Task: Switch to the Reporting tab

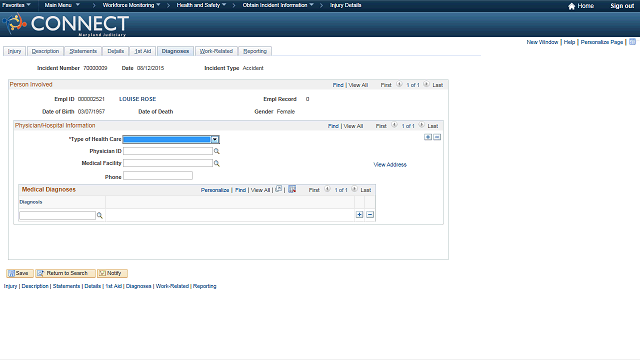Action: click(255, 51)
